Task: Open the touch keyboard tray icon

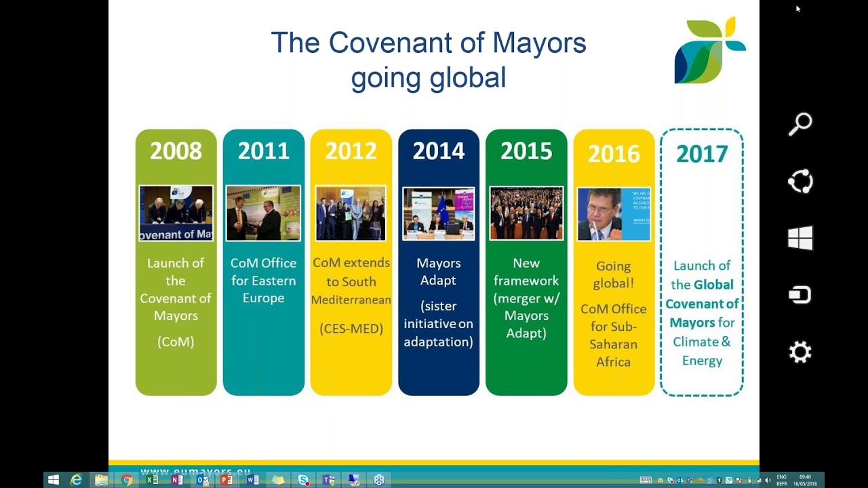Action: 646,480
